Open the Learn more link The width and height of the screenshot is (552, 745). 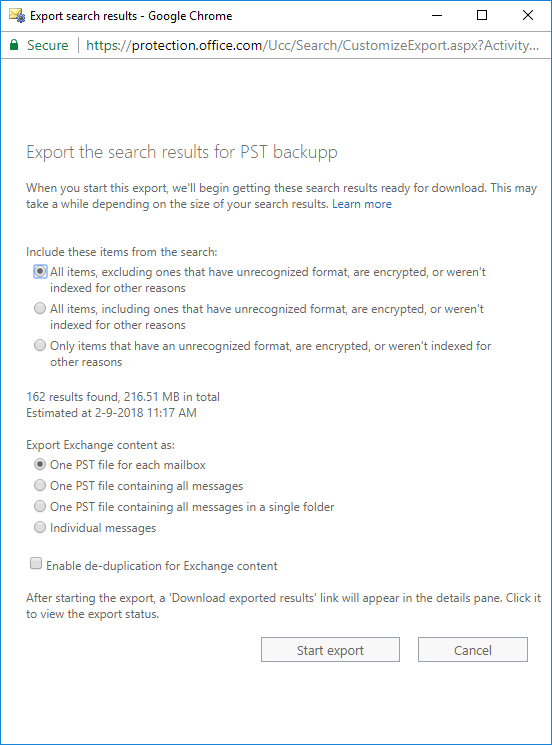362,204
